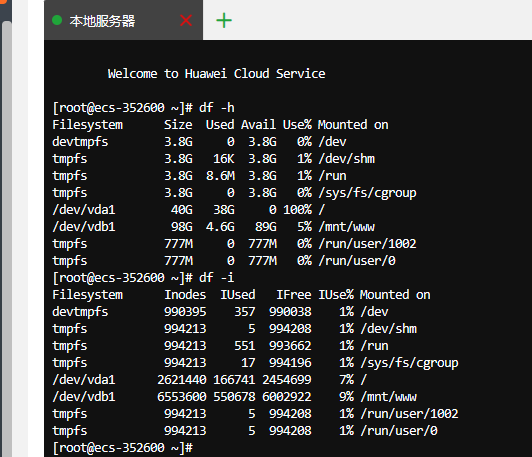Click the 166741 IUsed value
This screenshot has height=457, width=532.
pyautogui.click(x=234, y=380)
